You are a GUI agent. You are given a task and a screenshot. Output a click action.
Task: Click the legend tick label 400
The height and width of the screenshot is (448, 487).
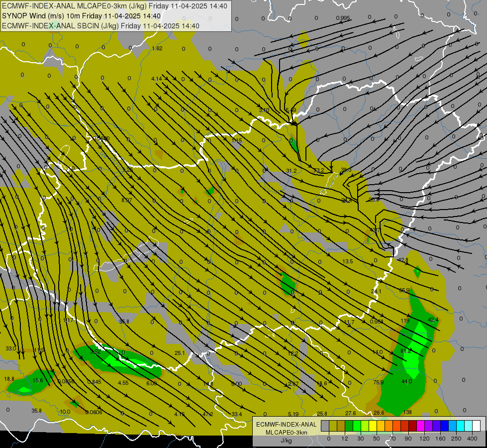[472, 439]
